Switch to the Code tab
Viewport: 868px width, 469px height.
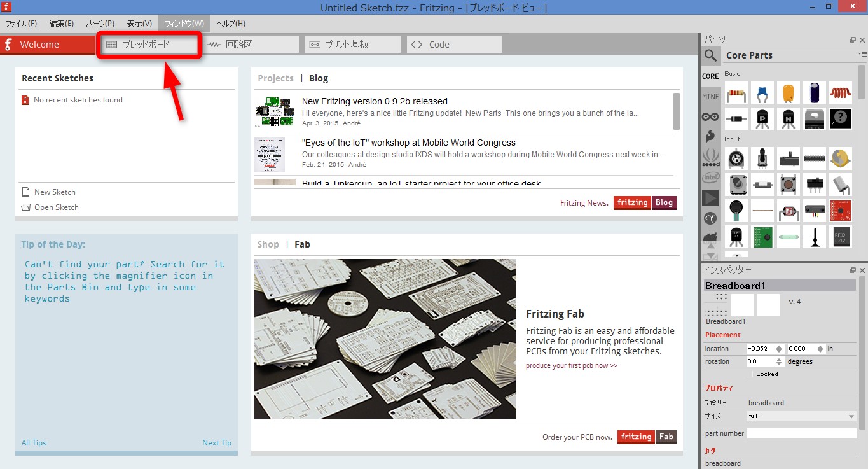click(455, 45)
